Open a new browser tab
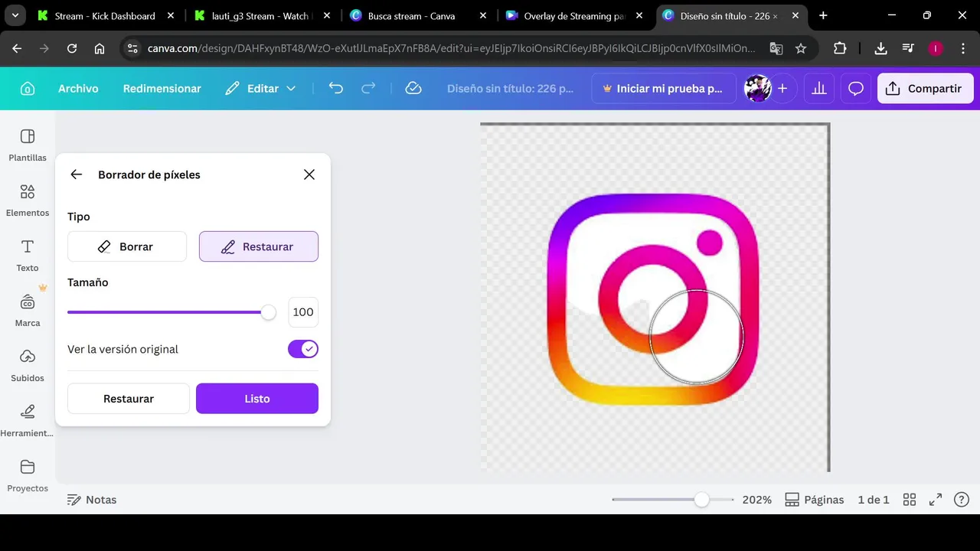Screen dimensions: 980x551 pyautogui.click(x=823, y=15)
